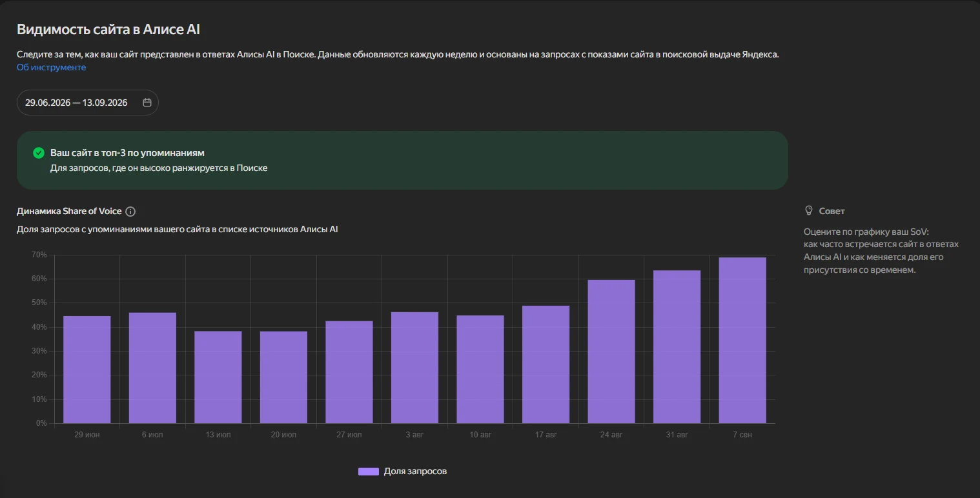This screenshot has height=498, width=980.
Task: Toggle the Доля запросов legend entry
Action: pyautogui.click(x=402, y=472)
